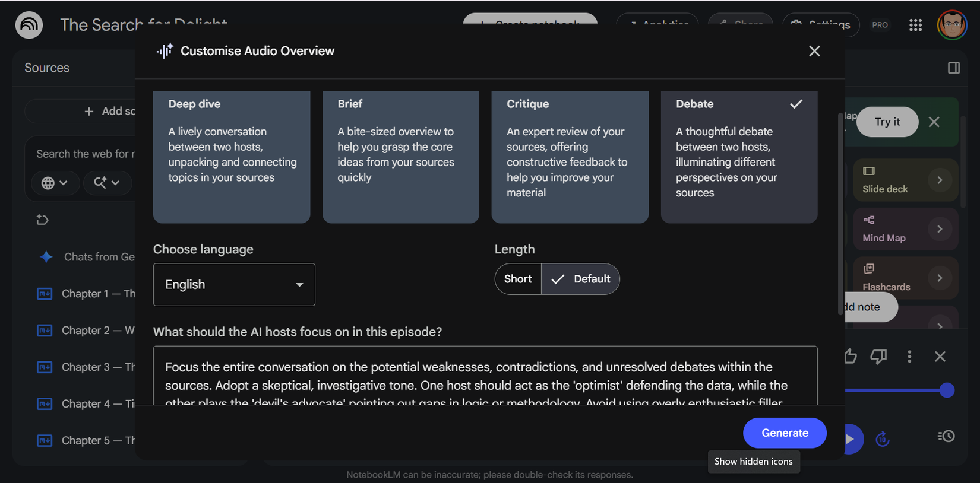Expand the Flashcards chevron
Viewport: 980px width, 483px height.
[x=940, y=278]
